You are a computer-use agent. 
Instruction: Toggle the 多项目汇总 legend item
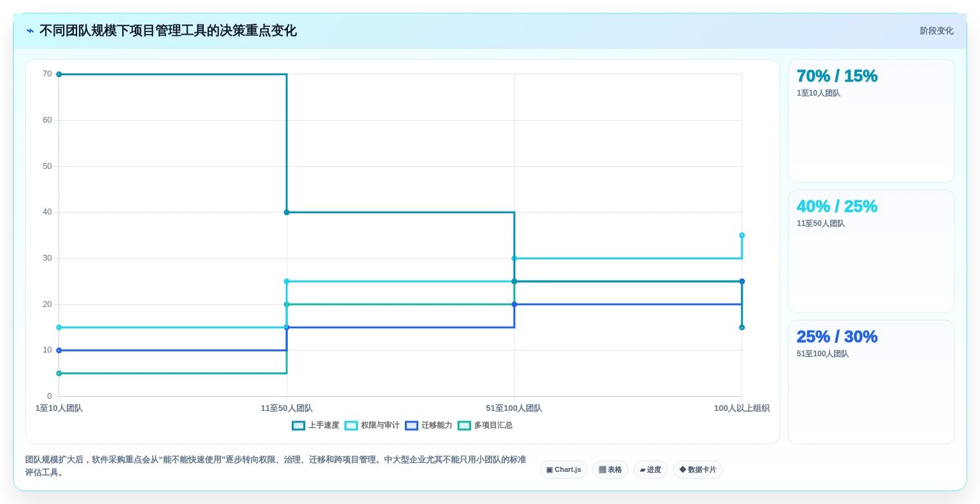[x=485, y=425]
